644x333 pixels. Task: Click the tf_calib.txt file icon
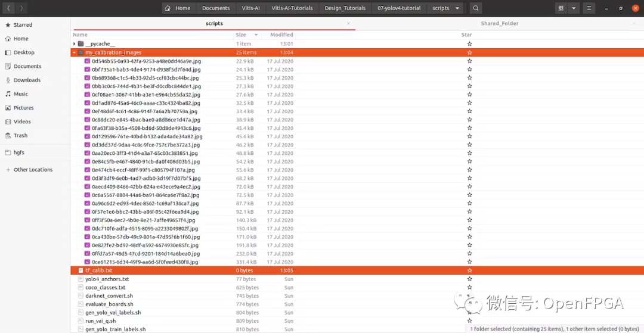tap(80, 270)
